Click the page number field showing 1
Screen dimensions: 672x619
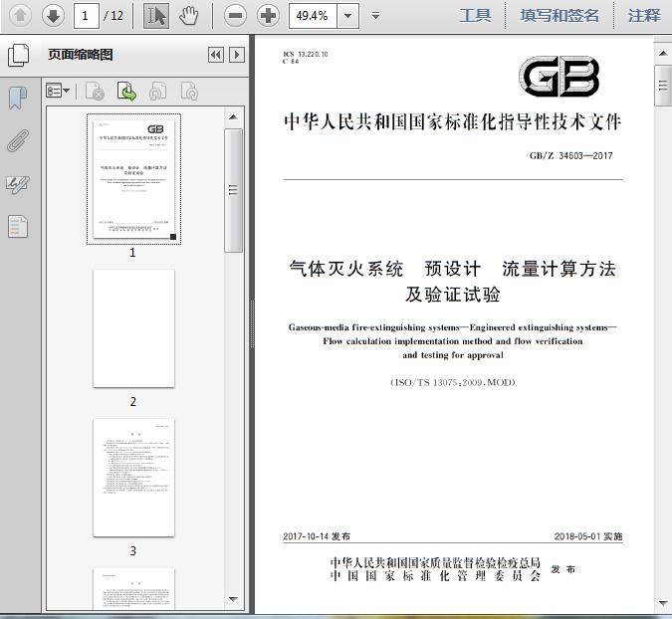[87, 16]
